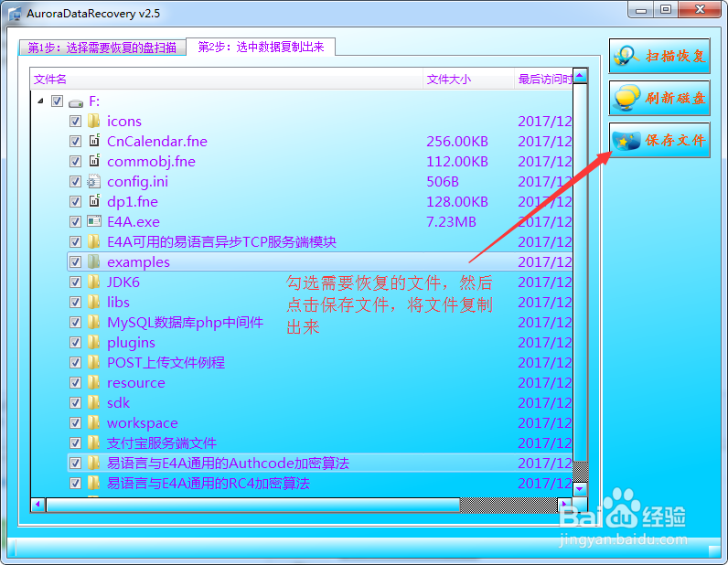This screenshot has height=565, width=728.
Task: Click the vertical scrollbar down arrow
Action: [580, 489]
